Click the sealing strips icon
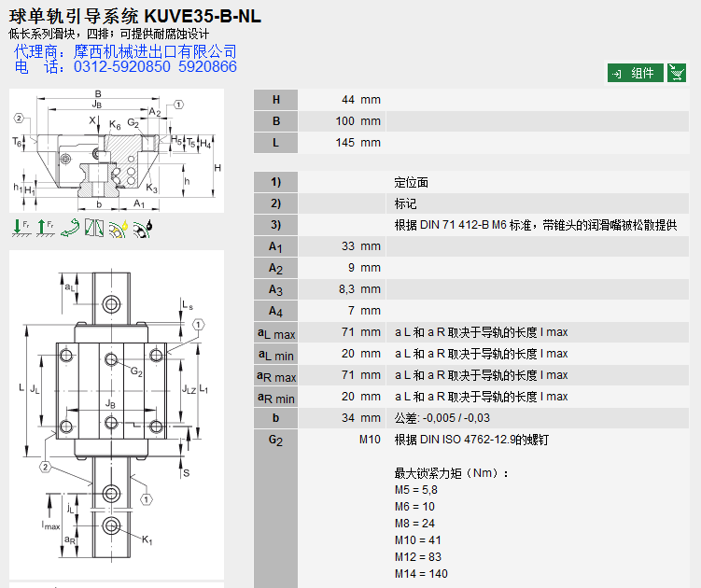Image resolution: width=701 pixels, height=588 pixels. pyautogui.click(x=93, y=227)
